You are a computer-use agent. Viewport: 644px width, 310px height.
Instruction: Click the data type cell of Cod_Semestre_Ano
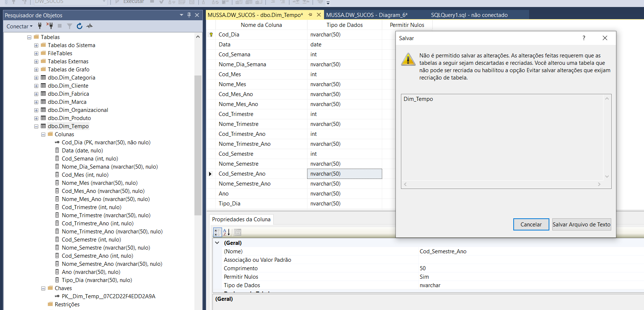coord(345,174)
